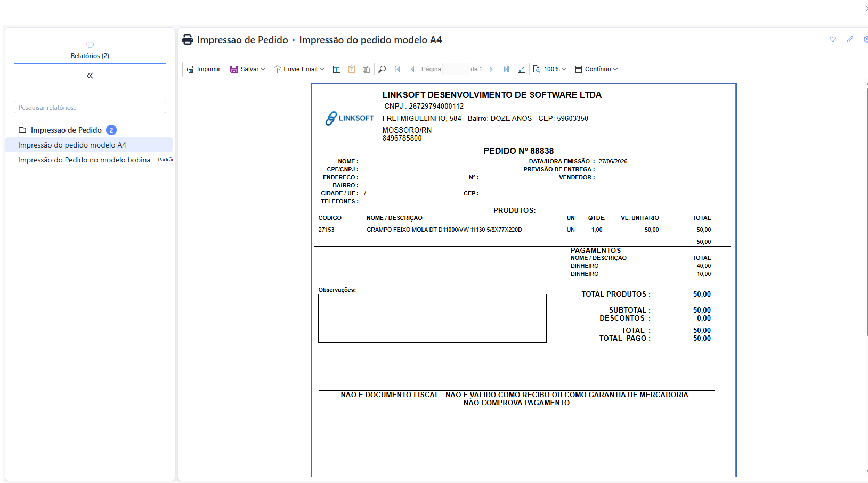Go to the next page
Image resolution: width=868 pixels, height=483 pixels.
(491, 69)
